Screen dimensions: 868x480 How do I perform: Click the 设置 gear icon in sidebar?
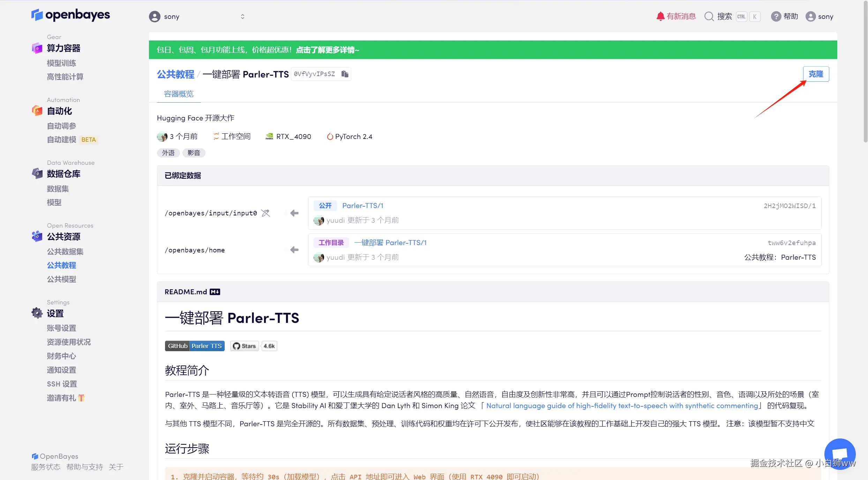coord(37,313)
